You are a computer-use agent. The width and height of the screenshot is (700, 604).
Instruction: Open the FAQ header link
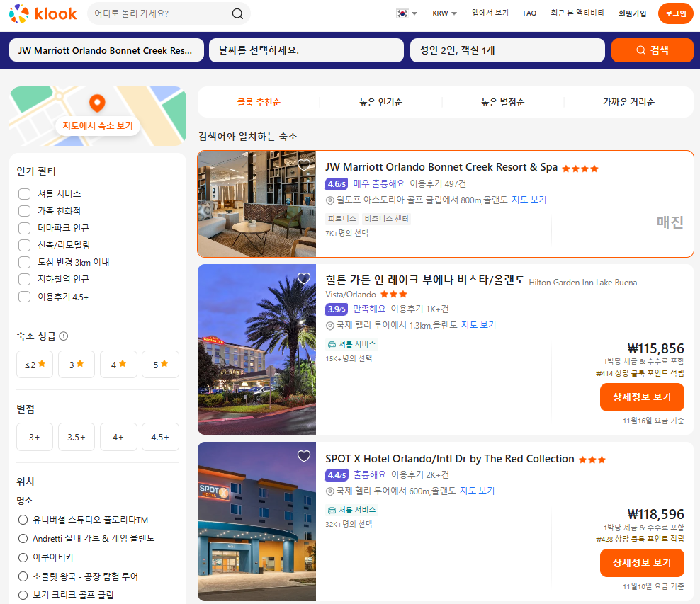[x=529, y=13]
